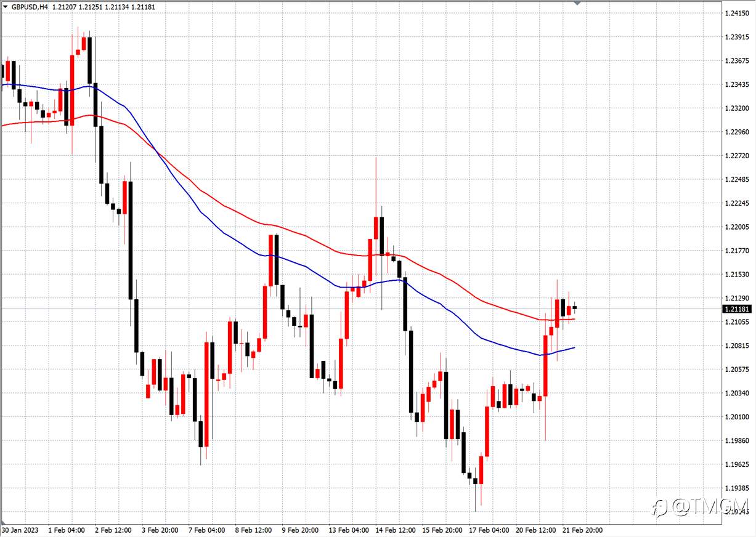756x537 pixels.
Task: Click the 1 Feb 04:00 time label
Action: click(66, 530)
